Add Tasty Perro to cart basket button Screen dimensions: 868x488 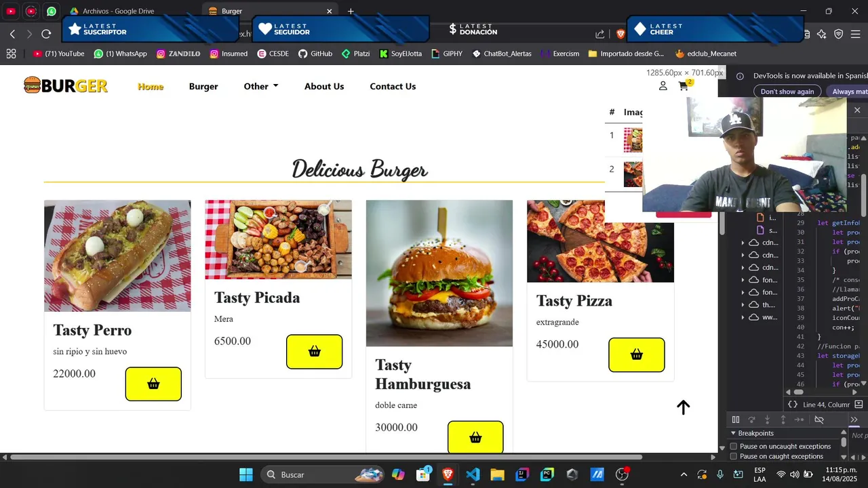(x=153, y=384)
